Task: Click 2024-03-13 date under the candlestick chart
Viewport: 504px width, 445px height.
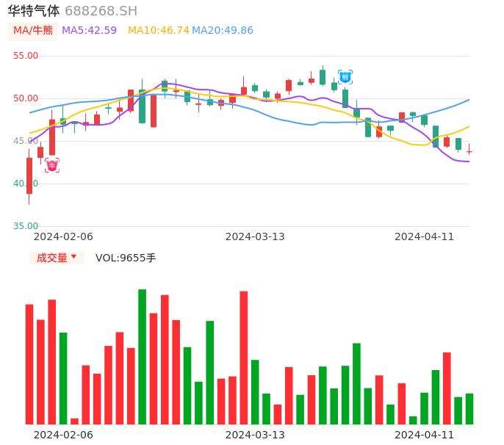Action: pyautogui.click(x=255, y=236)
